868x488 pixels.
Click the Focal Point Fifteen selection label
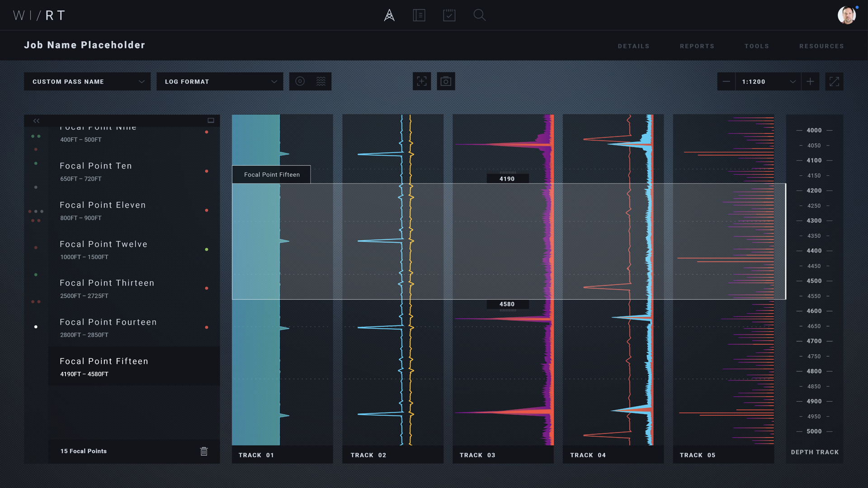coord(271,174)
